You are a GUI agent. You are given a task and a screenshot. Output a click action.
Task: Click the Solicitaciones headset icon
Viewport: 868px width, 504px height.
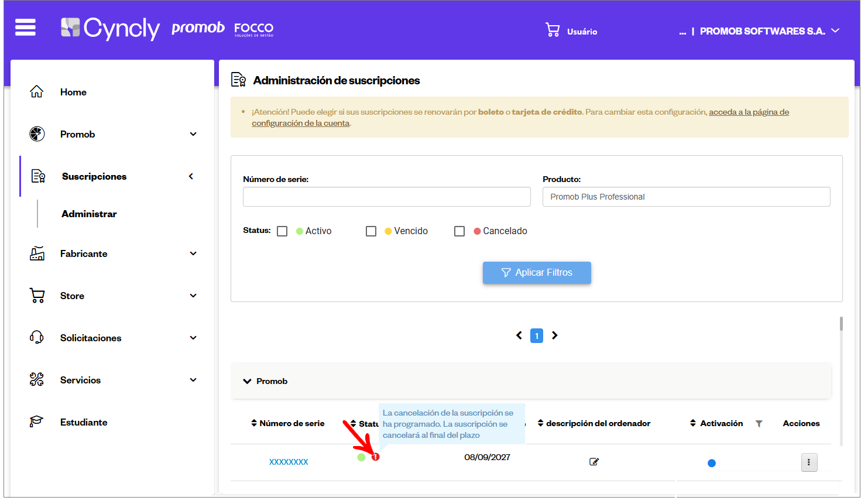pyautogui.click(x=37, y=338)
